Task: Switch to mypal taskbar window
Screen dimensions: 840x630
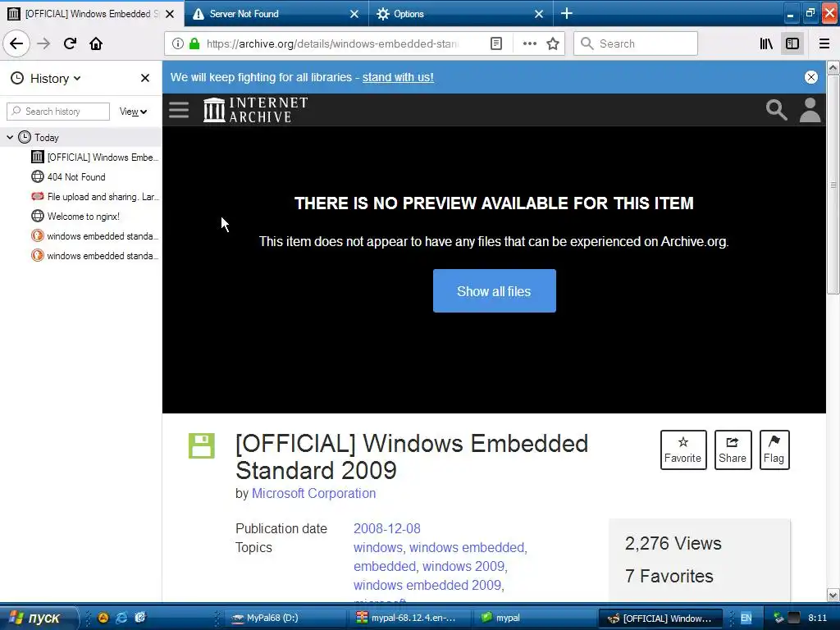Action: point(534,618)
